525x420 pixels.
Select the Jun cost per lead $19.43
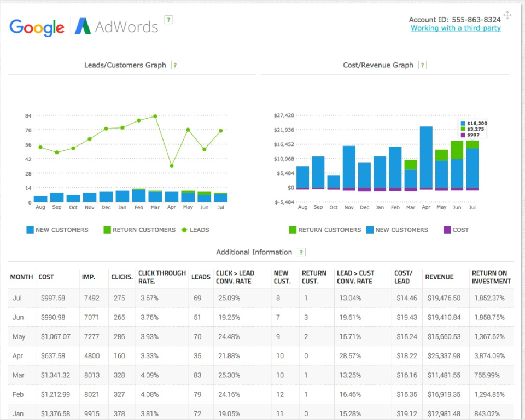[407, 317]
